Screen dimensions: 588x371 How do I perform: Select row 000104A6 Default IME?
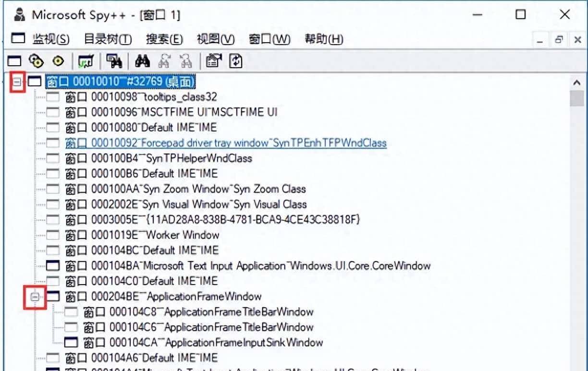point(141,358)
